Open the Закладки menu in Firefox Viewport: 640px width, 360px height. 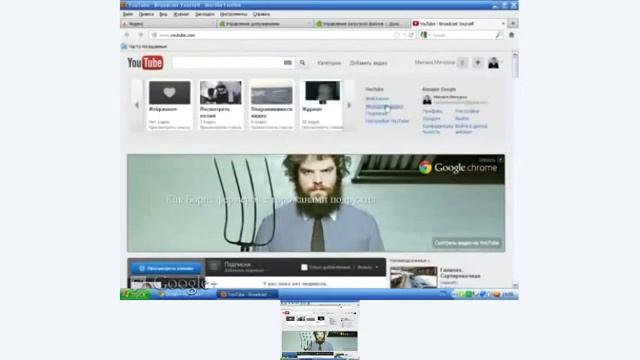point(204,14)
